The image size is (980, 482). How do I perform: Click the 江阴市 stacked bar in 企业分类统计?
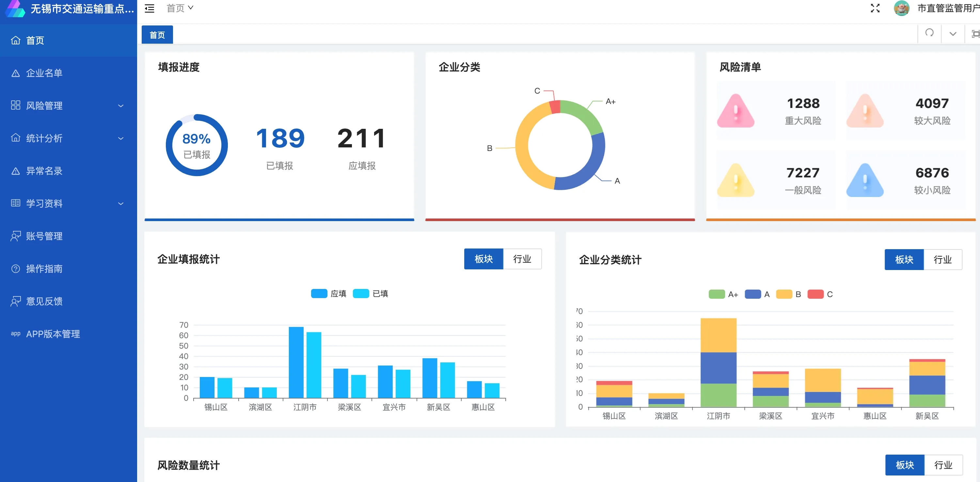pos(718,362)
